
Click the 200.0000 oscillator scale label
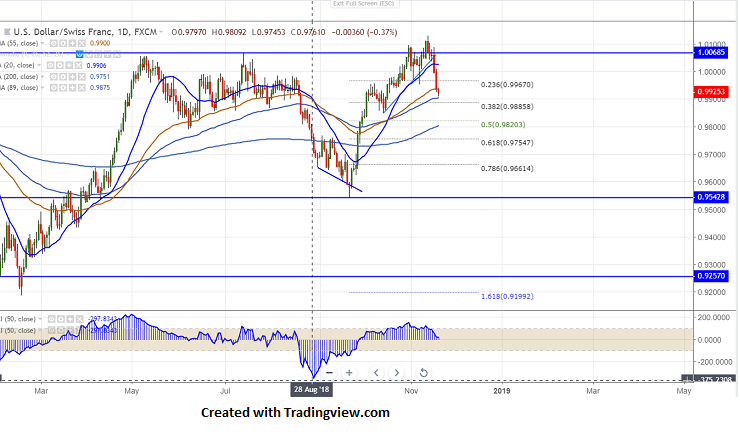tap(714, 318)
